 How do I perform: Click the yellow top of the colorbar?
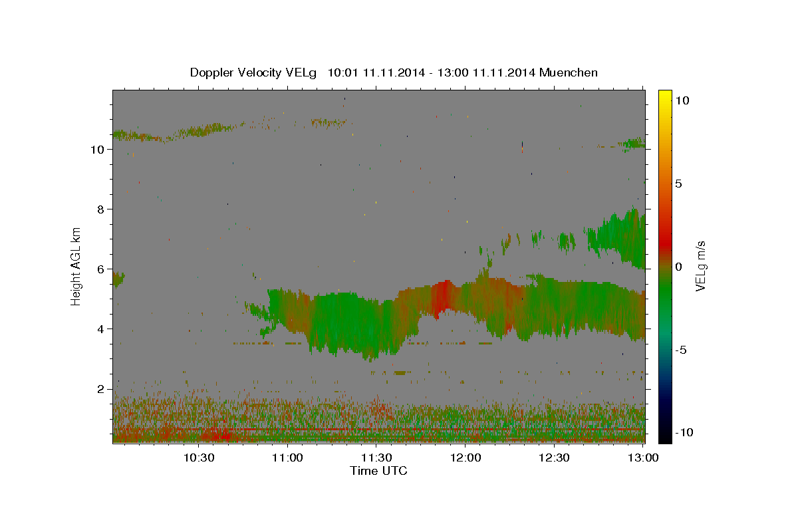664,95
